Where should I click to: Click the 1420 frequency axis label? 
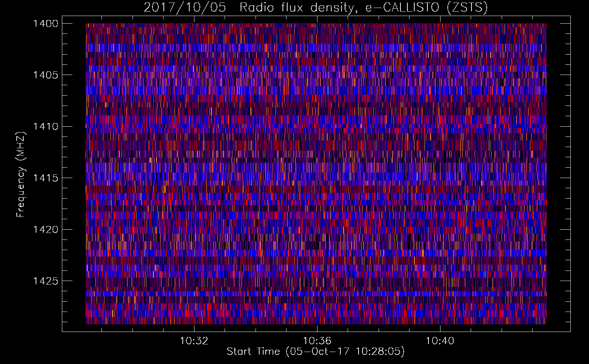coord(46,229)
